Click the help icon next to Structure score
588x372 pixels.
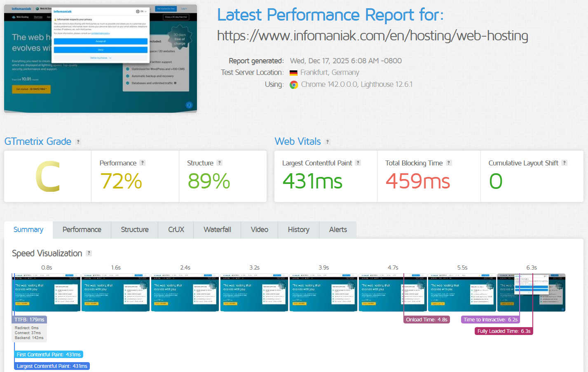click(220, 163)
